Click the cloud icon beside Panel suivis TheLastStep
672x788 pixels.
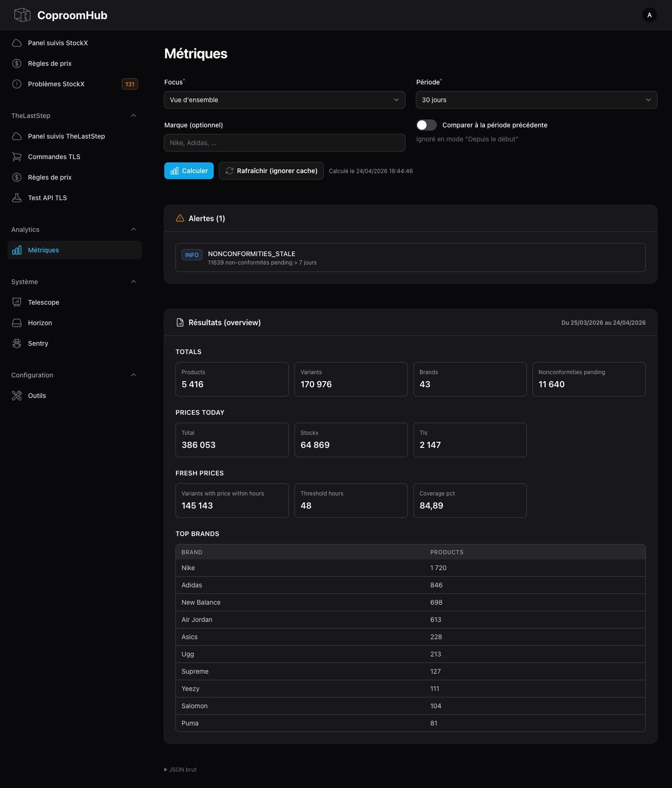(x=17, y=136)
